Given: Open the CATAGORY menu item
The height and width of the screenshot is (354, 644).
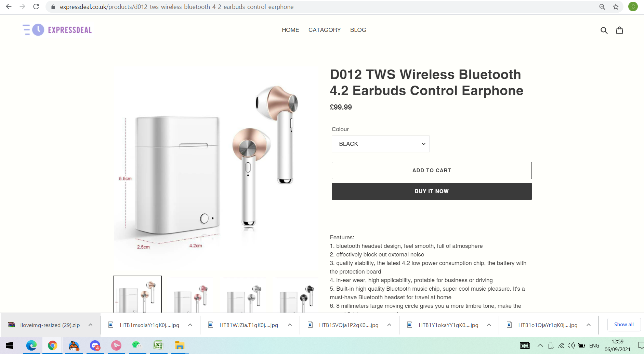Looking at the screenshot, I should point(325,30).
